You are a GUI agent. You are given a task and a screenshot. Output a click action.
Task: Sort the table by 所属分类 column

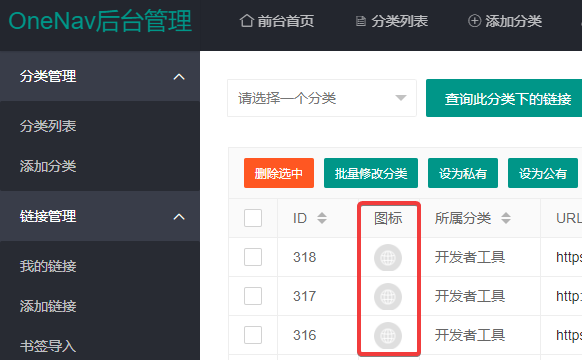pyautogui.click(x=506, y=218)
